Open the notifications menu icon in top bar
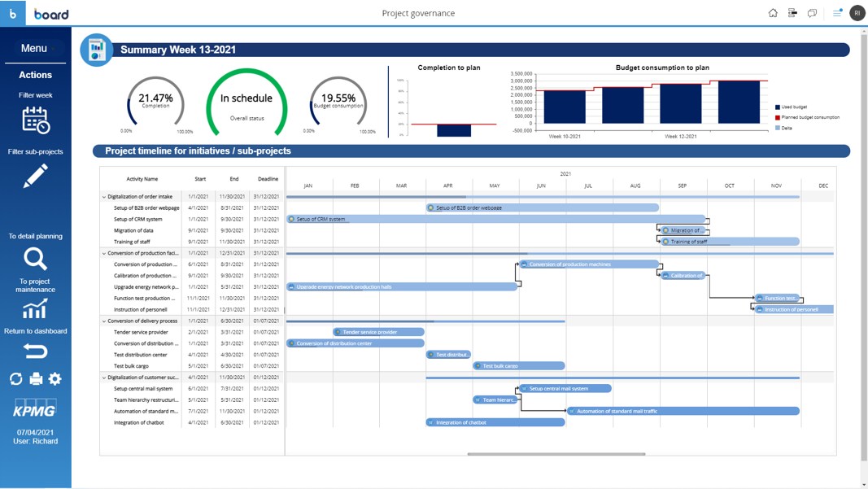The image size is (868, 489). [x=837, y=13]
